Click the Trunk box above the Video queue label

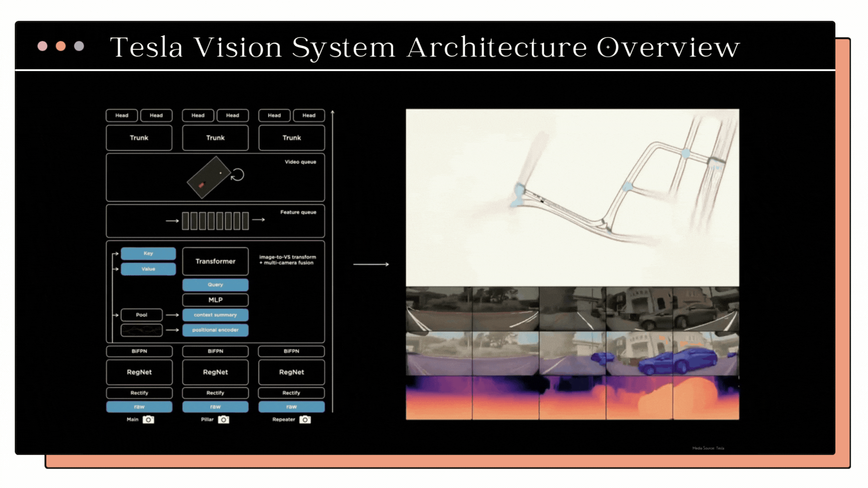(292, 138)
